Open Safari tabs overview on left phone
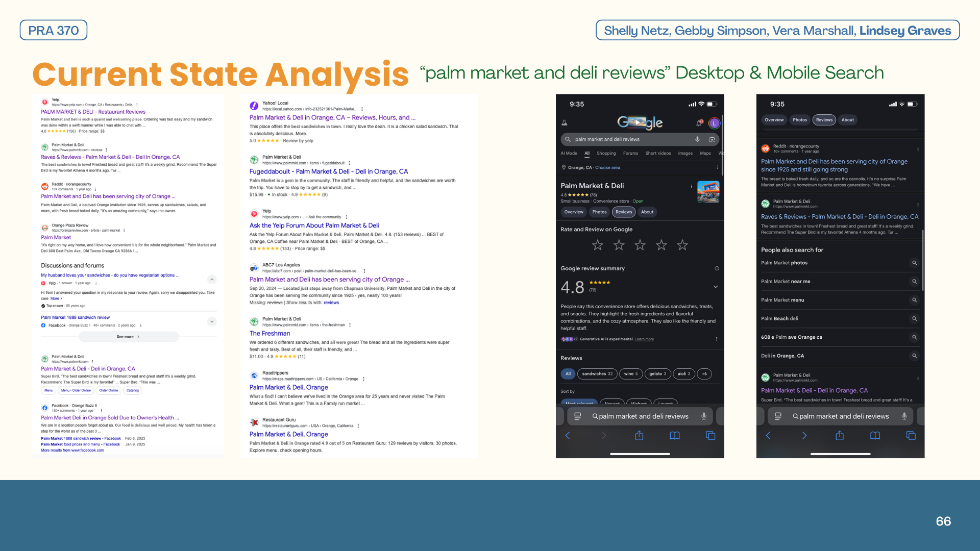 pos(710,435)
